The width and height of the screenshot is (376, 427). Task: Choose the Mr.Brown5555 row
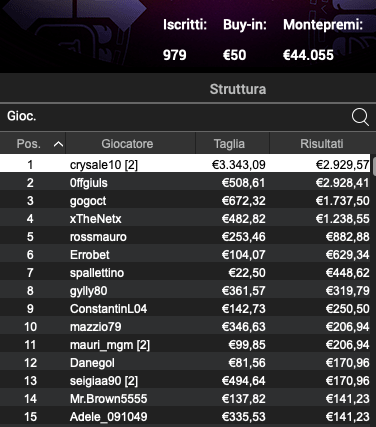(x=185, y=399)
